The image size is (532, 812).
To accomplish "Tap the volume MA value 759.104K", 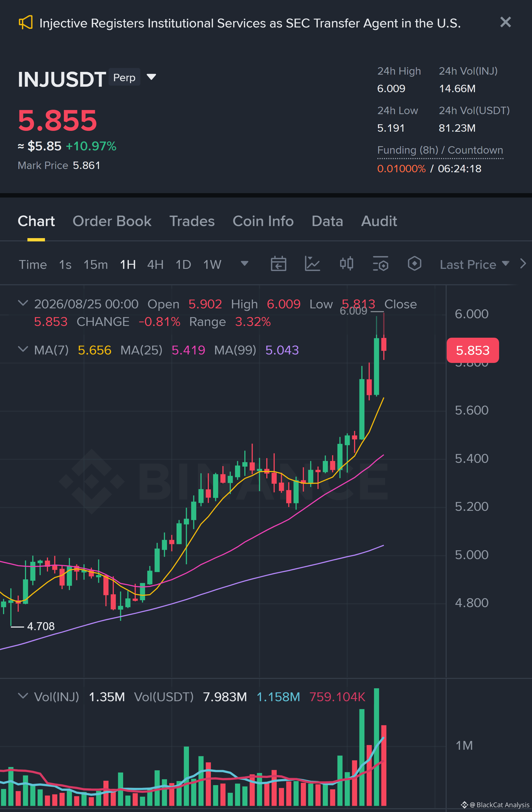I will point(337,697).
